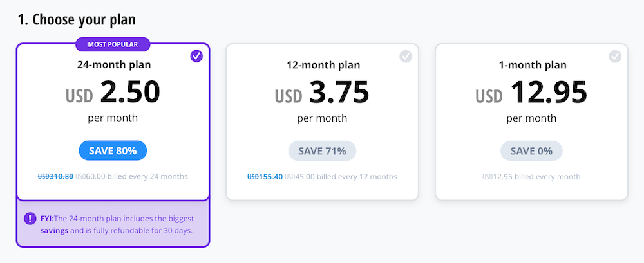Click the SAVE 0% badge

pyautogui.click(x=531, y=150)
